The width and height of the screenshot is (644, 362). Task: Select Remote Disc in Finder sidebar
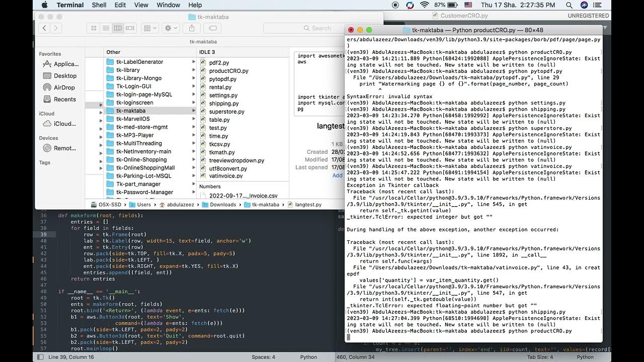click(60, 148)
